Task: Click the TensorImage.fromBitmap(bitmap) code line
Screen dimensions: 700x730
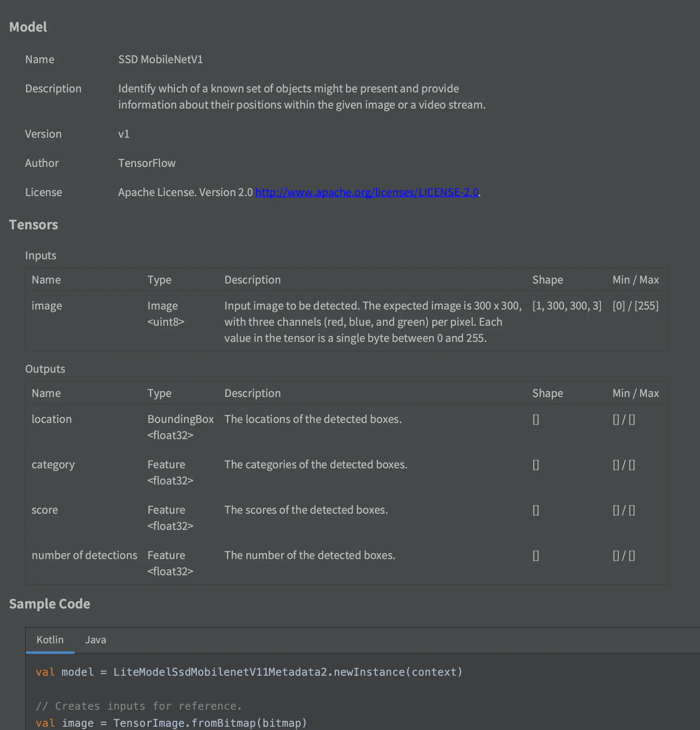Action: (171, 723)
